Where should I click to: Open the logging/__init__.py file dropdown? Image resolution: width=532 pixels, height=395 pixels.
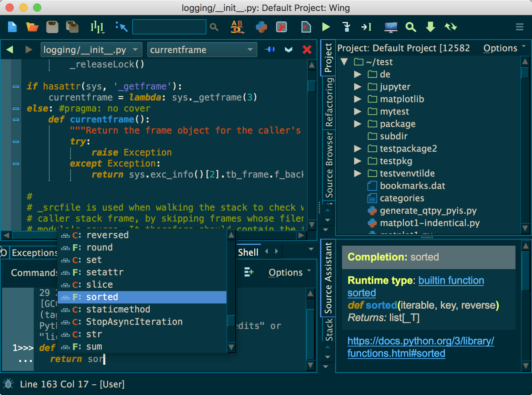point(91,50)
